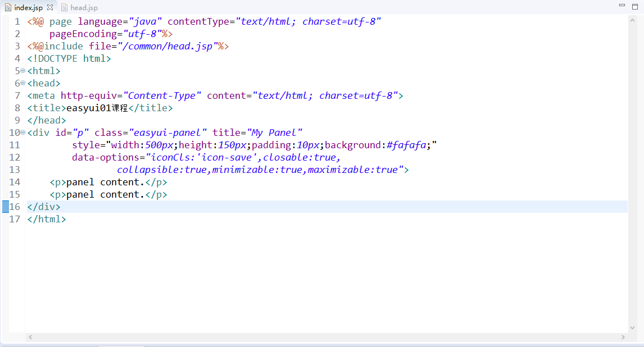Image resolution: width=644 pixels, height=347 pixels.
Task: Click the horizontal scrollbar left arrow
Action: (30, 337)
